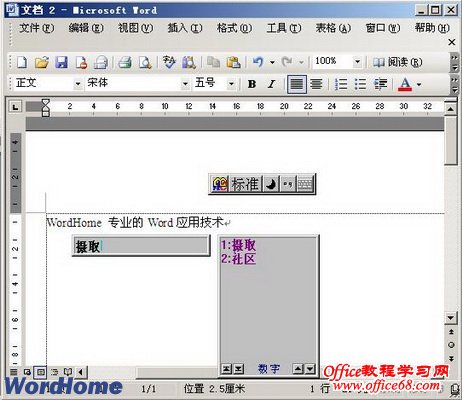Image resolution: width=462 pixels, height=400 pixels.
Task: Click the vertical scrollbar up arrow
Action: (451, 109)
